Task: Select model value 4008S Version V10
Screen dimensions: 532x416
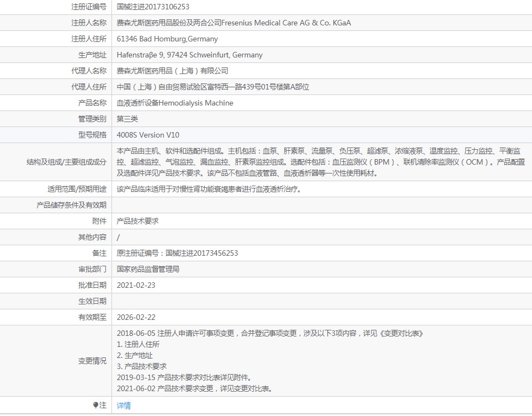Action: (x=148, y=135)
